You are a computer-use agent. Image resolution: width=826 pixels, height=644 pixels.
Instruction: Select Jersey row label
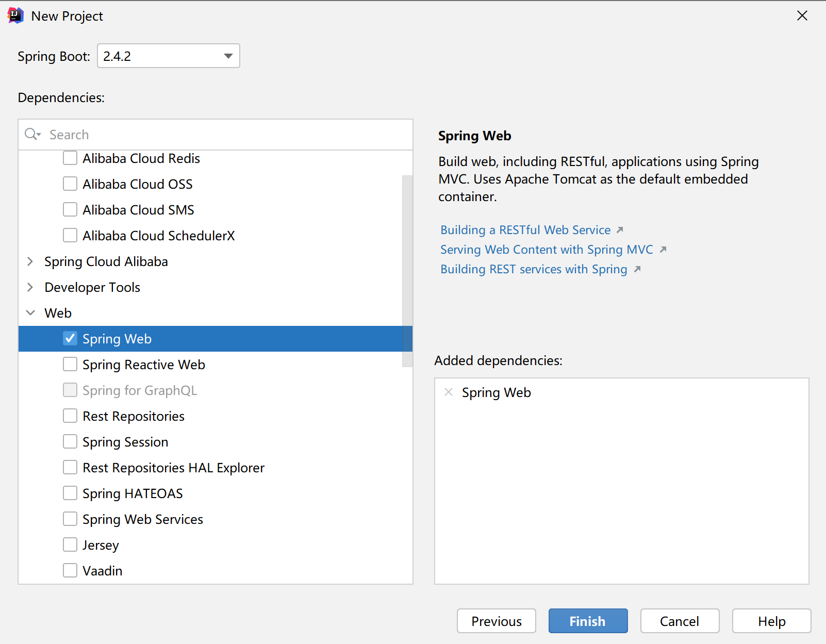tap(101, 545)
